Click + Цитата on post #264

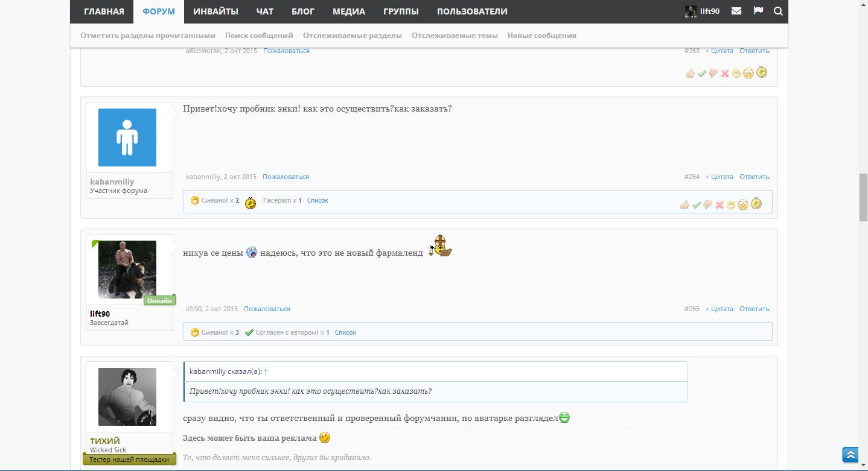(x=719, y=177)
